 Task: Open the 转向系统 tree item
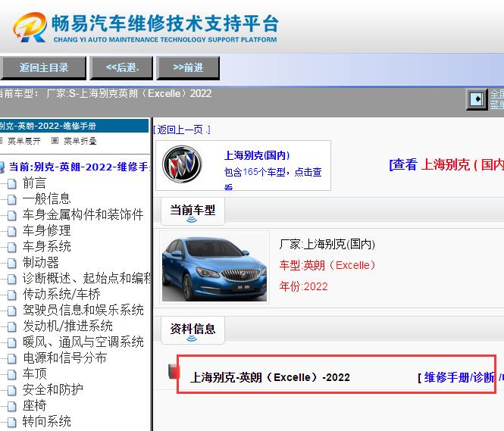(46, 421)
